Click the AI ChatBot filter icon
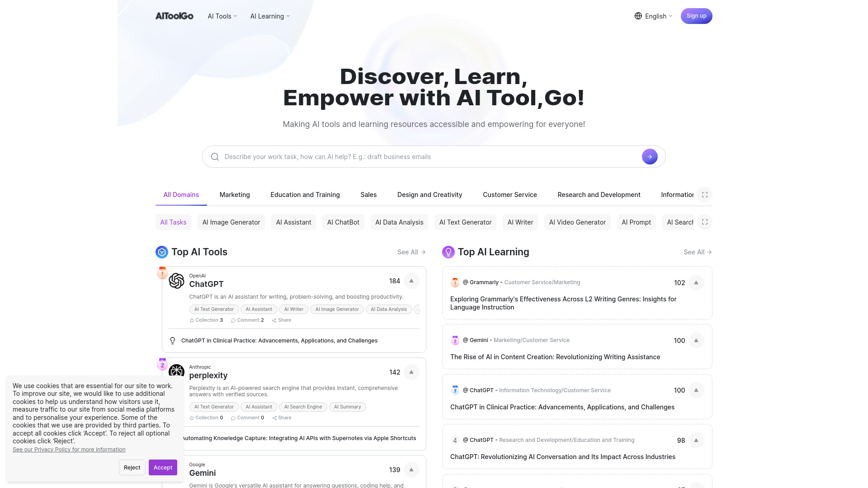 point(343,222)
